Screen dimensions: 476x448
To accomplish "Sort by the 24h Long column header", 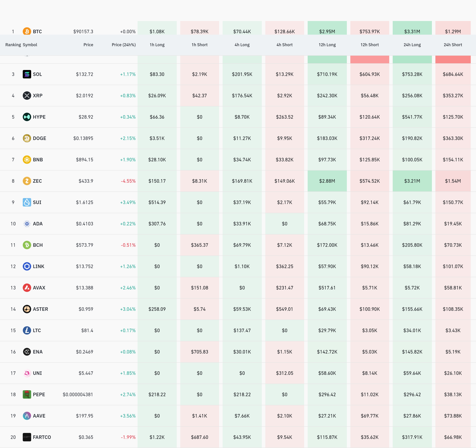I will [412, 45].
